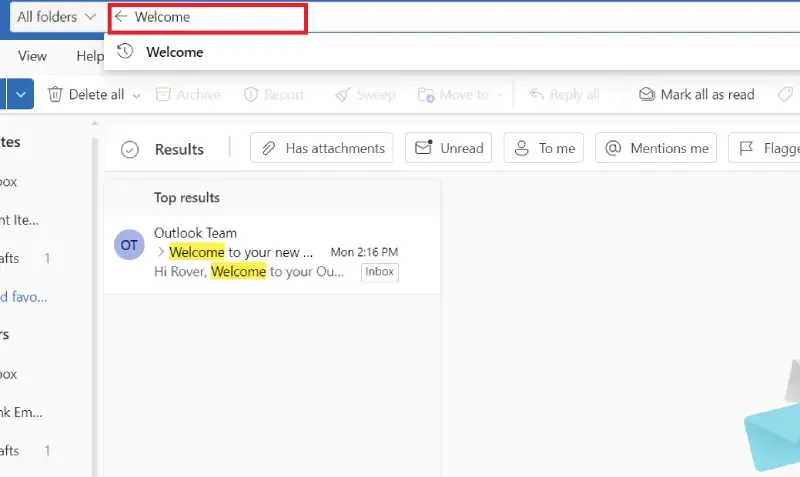Screen dimensions: 800x477
Task: Click the tag icon right of Mark all as read
Action: [786, 94]
